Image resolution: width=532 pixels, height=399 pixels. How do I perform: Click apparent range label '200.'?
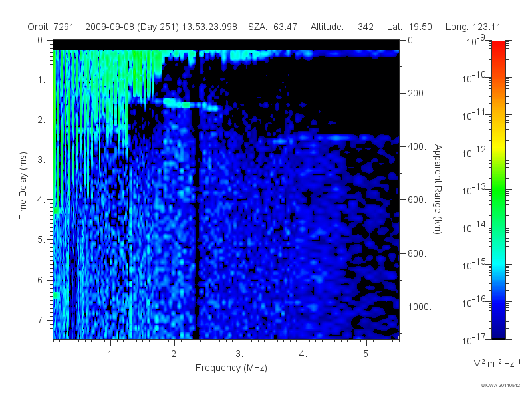[417, 93]
